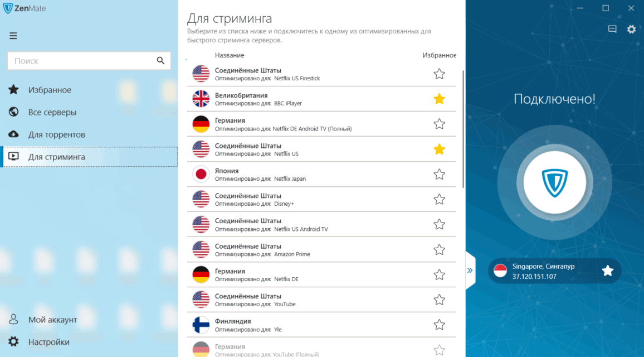The image size is (644, 357).
Task: Click US flag for Netflix US Android TV
Action: pos(201,225)
